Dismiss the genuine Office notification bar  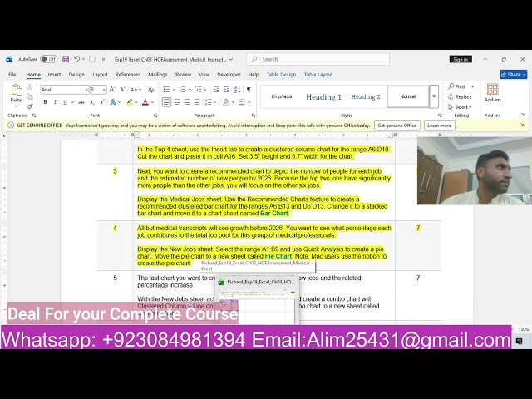coord(523,126)
